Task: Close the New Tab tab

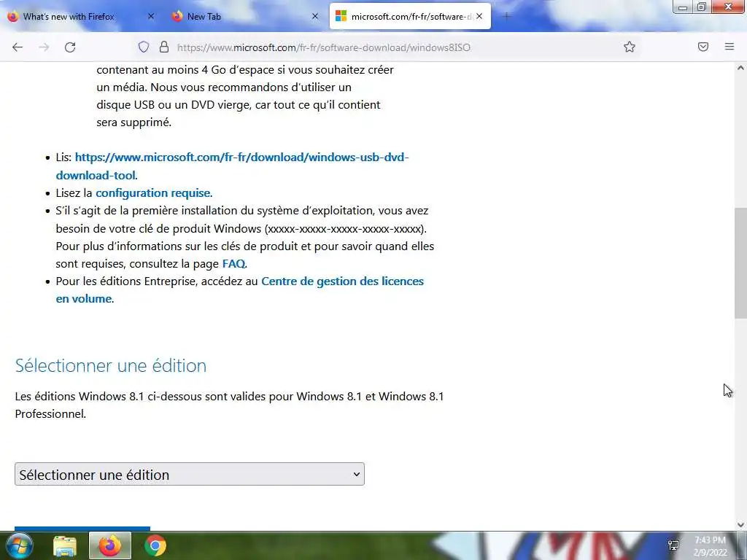Action: pyautogui.click(x=315, y=16)
